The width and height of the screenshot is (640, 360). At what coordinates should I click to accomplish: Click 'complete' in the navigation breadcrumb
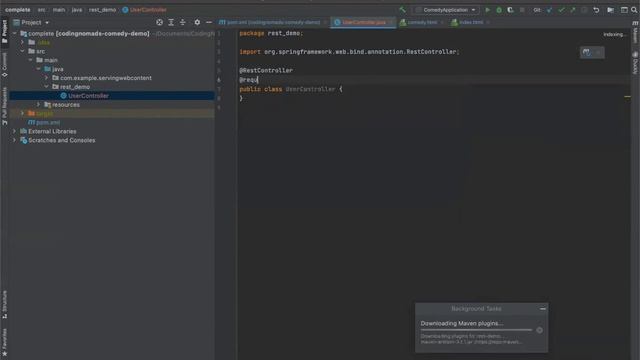(x=18, y=10)
